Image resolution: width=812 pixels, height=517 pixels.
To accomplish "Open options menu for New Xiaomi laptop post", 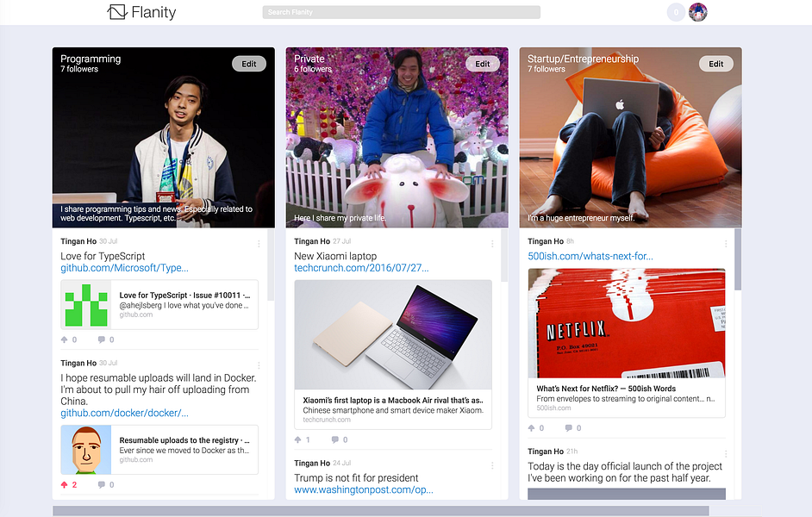I will (x=492, y=243).
